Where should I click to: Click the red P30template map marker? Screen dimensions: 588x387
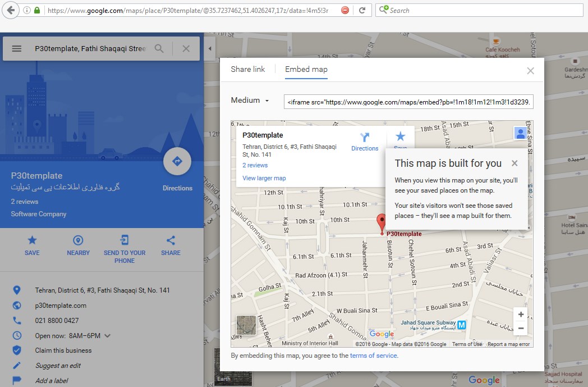point(382,224)
